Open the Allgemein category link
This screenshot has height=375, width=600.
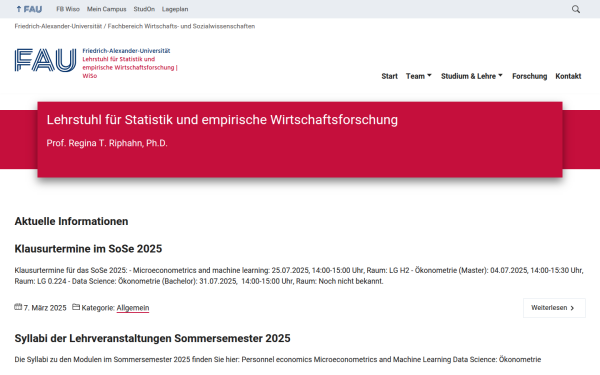(x=133, y=308)
